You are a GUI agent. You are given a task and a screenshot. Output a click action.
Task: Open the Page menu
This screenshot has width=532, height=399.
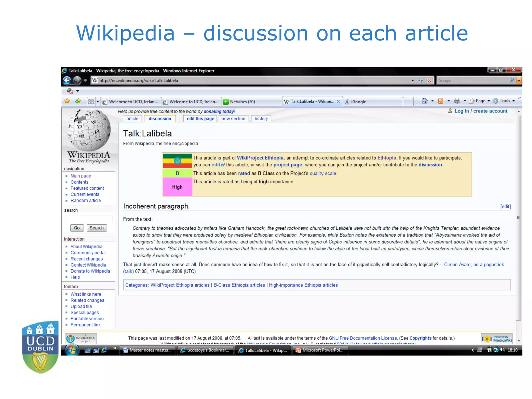click(x=479, y=101)
